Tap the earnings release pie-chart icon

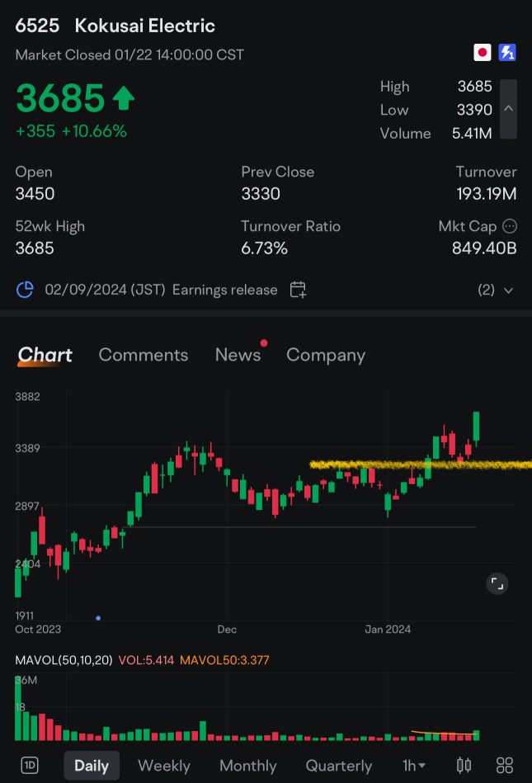coord(25,290)
